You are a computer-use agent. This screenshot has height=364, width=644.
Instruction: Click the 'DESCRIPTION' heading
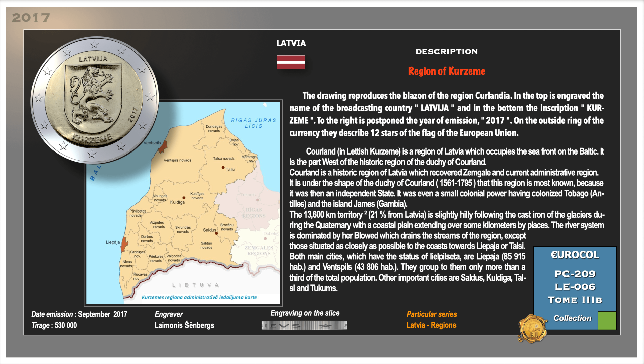click(x=446, y=52)
